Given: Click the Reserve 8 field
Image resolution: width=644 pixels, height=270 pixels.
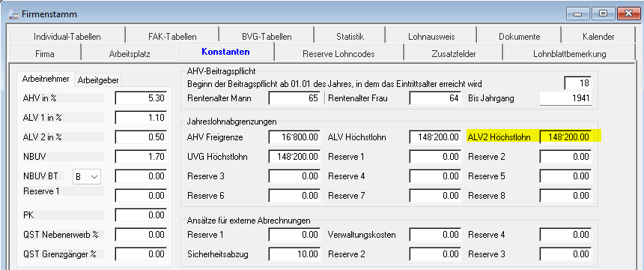Looking at the screenshot, I should coord(565,196).
